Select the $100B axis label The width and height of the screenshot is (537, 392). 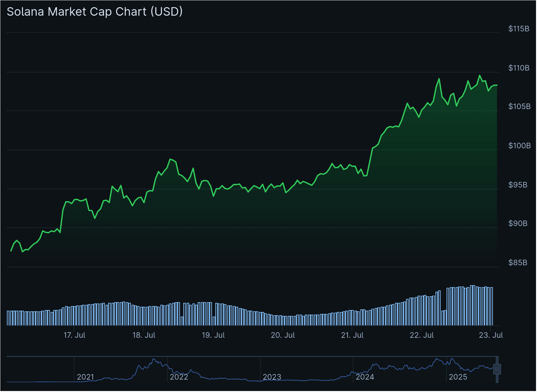click(x=519, y=146)
